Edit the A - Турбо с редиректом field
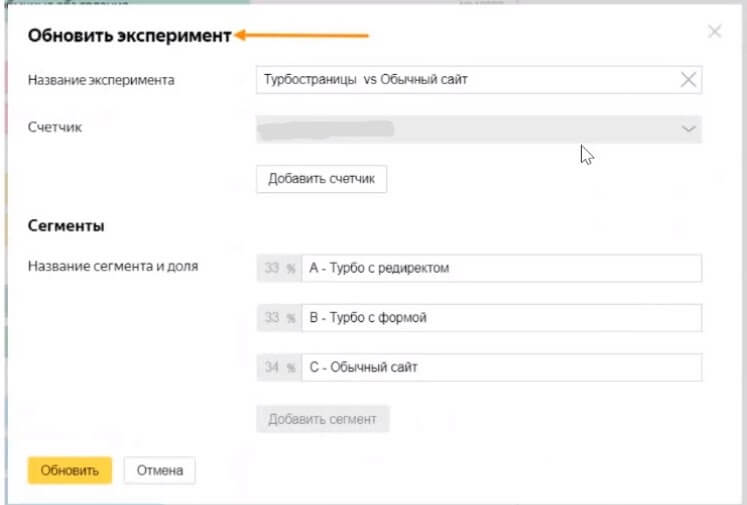This screenshot has width=747, height=505. coord(500,268)
